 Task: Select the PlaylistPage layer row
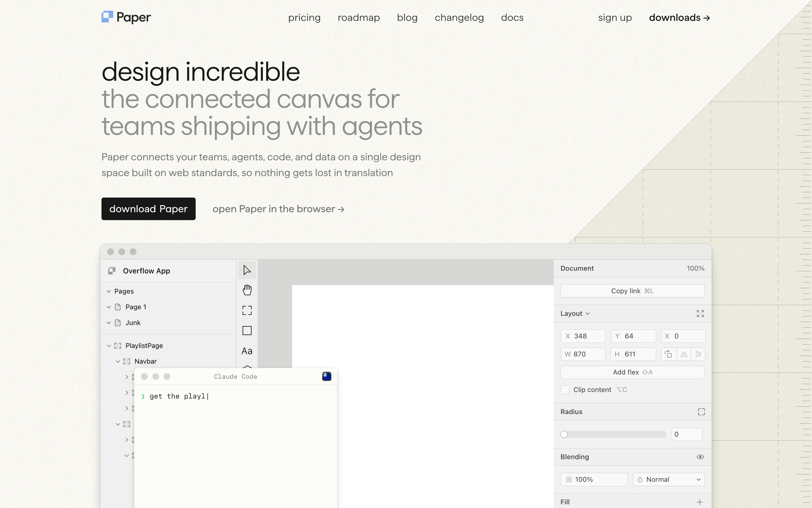168,346
